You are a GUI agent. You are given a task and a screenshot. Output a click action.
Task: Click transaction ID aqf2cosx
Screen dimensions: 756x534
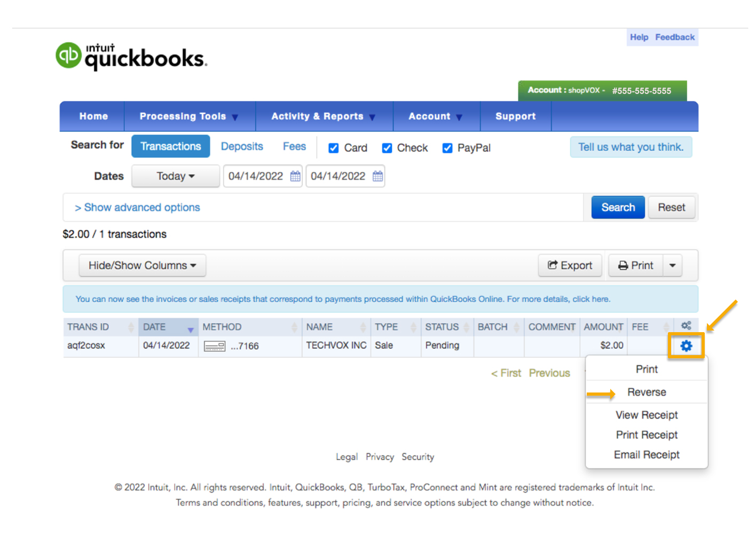click(86, 345)
